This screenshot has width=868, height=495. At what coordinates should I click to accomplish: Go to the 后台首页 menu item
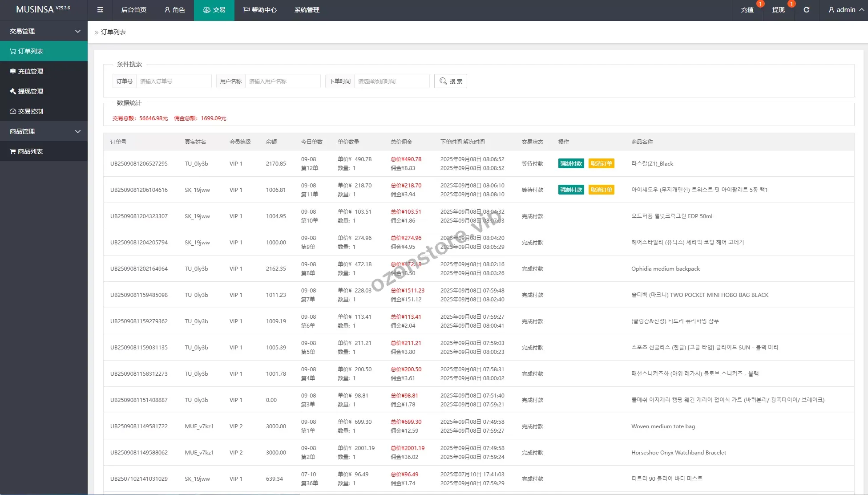[x=133, y=10]
